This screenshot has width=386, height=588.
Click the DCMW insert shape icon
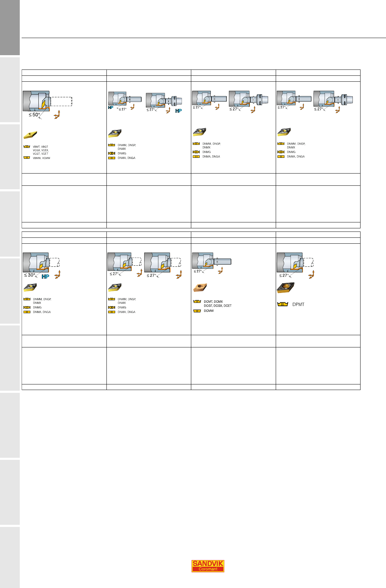click(x=197, y=311)
